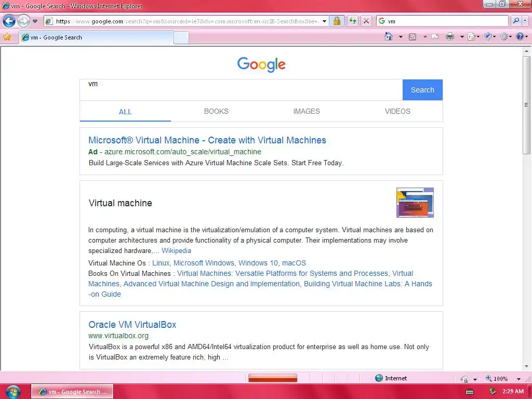The image size is (532, 399).
Task: Switch to the VIDEOS tab
Action: pyautogui.click(x=397, y=111)
